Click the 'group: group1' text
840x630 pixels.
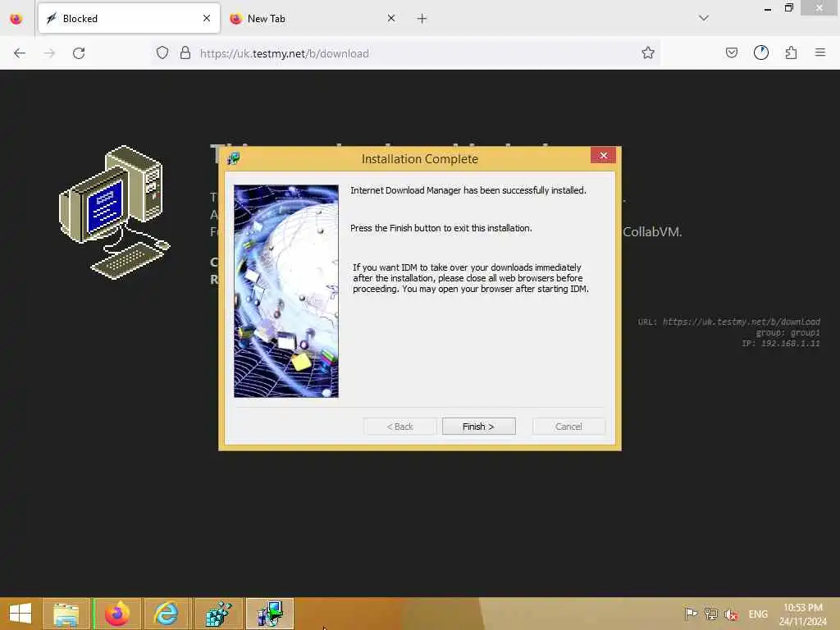tap(787, 333)
